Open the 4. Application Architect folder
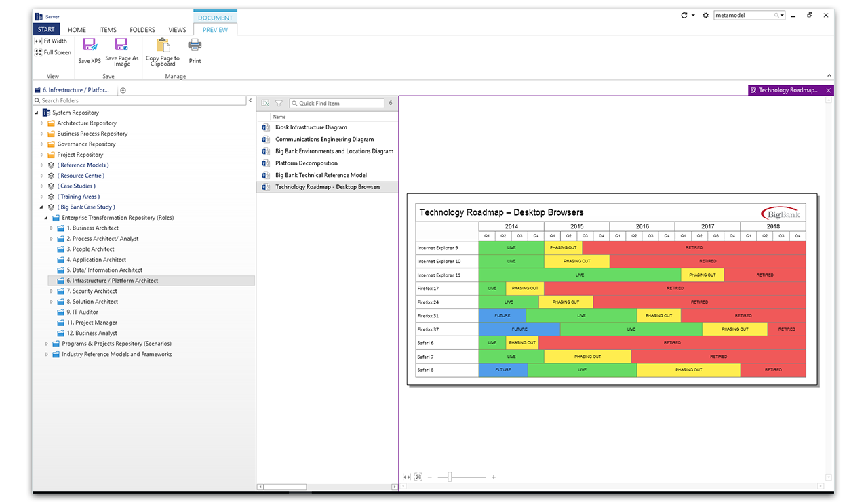The width and height of the screenshot is (868, 503). point(96,260)
